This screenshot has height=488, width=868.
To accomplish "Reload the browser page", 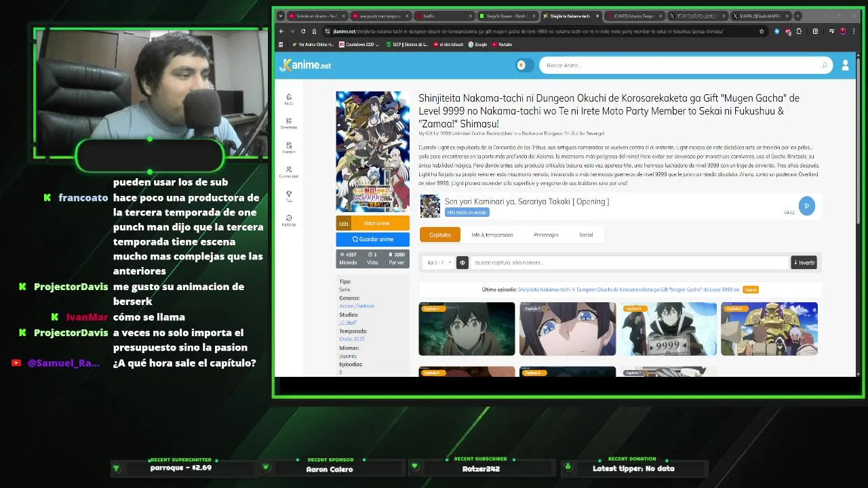I will click(x=302, y=31).
